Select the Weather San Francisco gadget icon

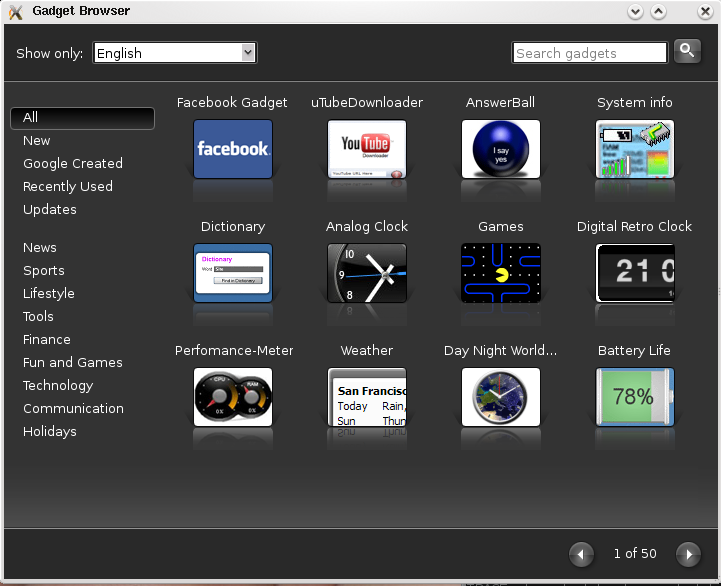[x=367, y=397]
